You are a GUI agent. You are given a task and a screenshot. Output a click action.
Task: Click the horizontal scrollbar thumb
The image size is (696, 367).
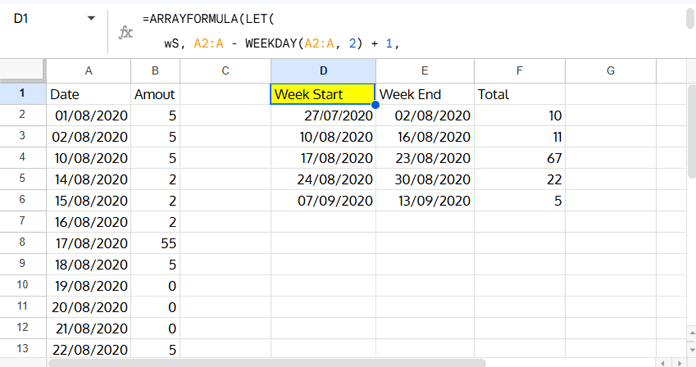point(266,363)
